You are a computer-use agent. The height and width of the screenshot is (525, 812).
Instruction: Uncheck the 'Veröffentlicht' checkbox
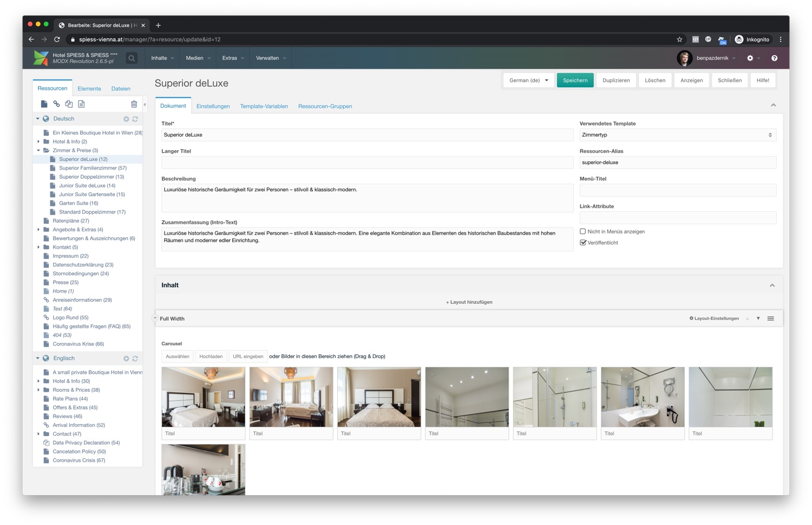583,243
